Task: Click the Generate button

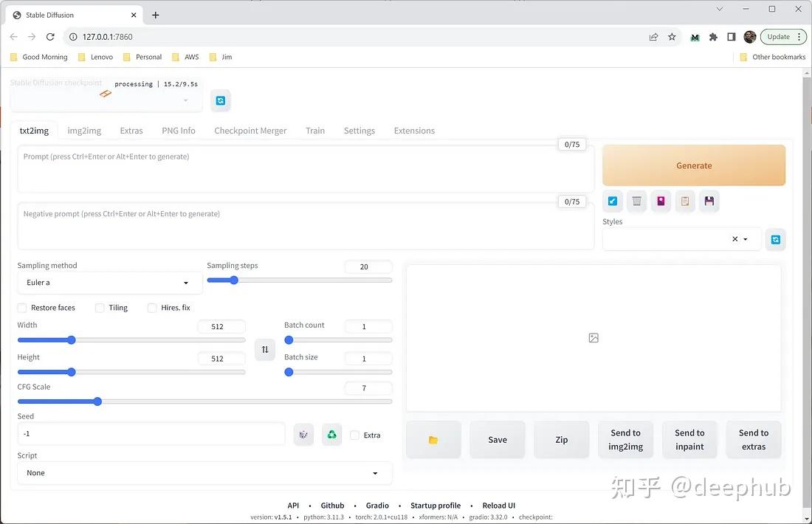Action: (694, 165)
